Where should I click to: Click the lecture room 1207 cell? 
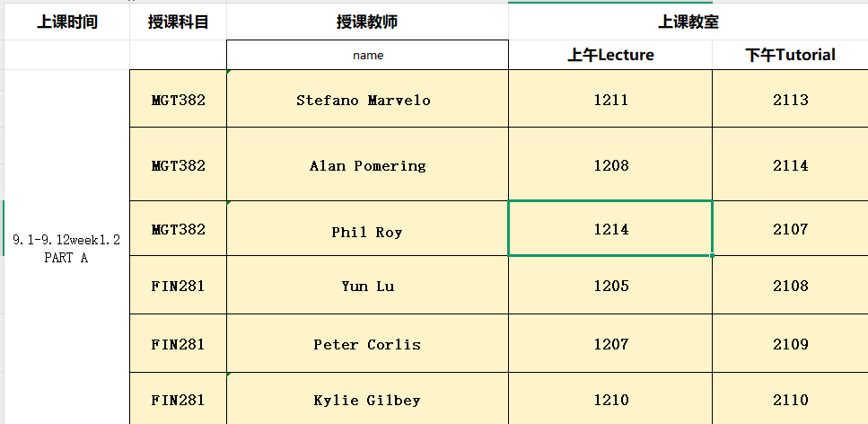pos(610,344)
